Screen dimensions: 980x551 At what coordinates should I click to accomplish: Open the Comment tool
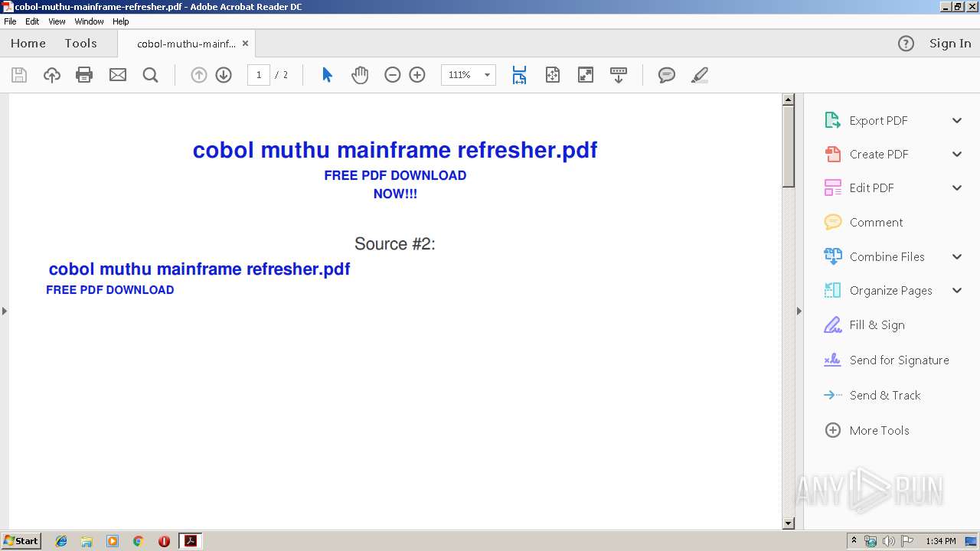coord(876,222)
